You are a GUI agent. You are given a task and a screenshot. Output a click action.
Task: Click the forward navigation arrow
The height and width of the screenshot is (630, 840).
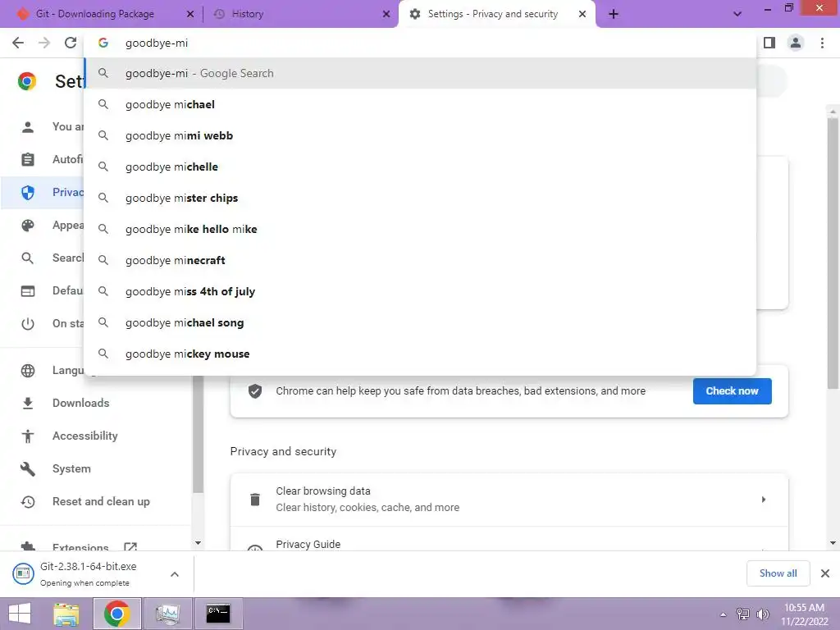coord(44,43)
